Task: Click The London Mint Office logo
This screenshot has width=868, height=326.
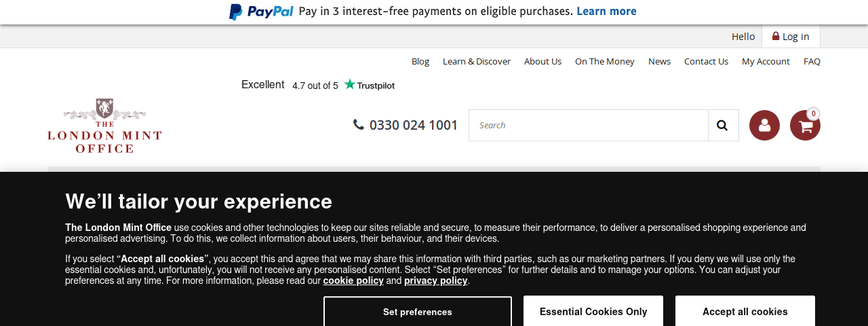Action: [104, 126]
